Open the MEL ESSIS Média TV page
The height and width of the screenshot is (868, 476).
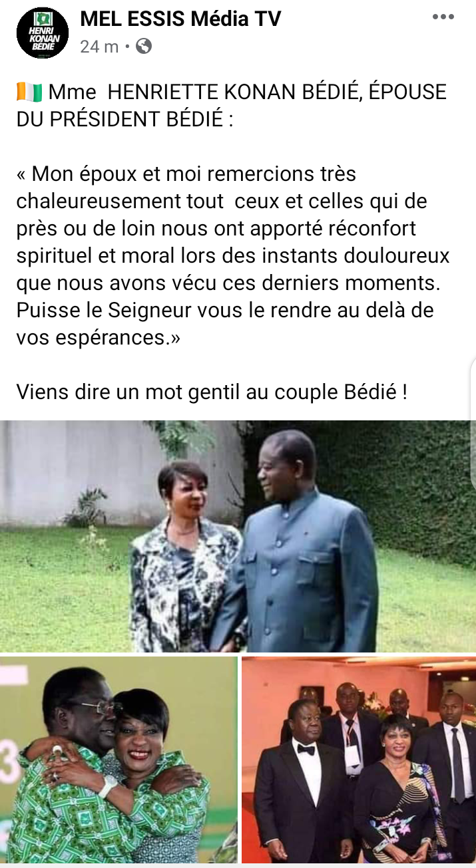(x=180, y=19)
